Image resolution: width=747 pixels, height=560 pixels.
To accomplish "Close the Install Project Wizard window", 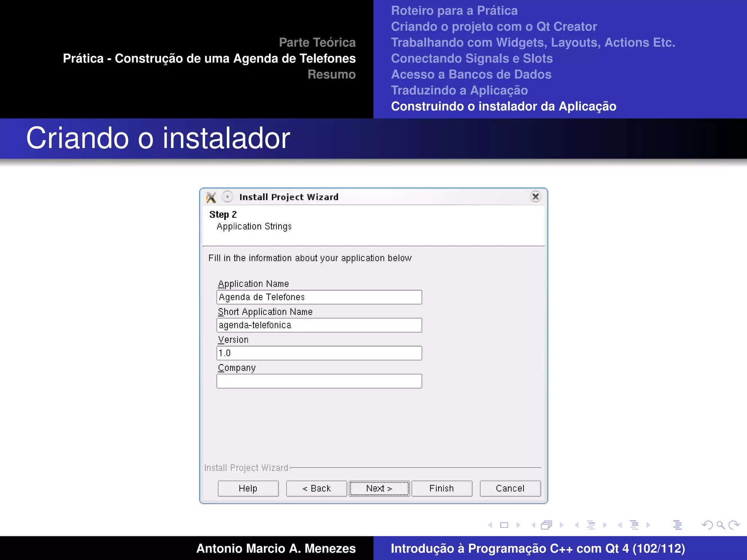I will point(535,197).
